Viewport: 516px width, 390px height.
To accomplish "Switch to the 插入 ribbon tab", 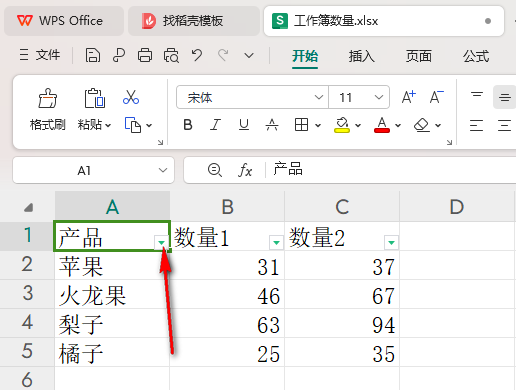I will (x=362, y=56).
